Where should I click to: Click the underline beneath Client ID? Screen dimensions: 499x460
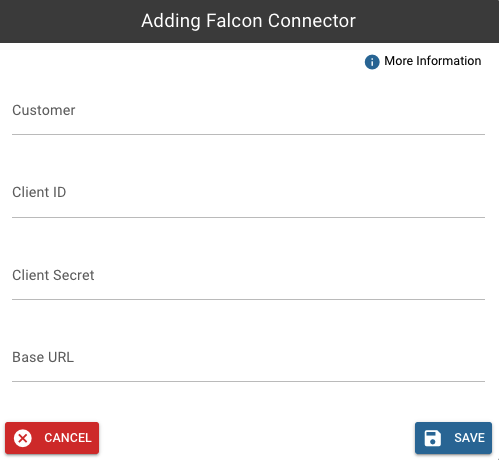pos(248,217)
